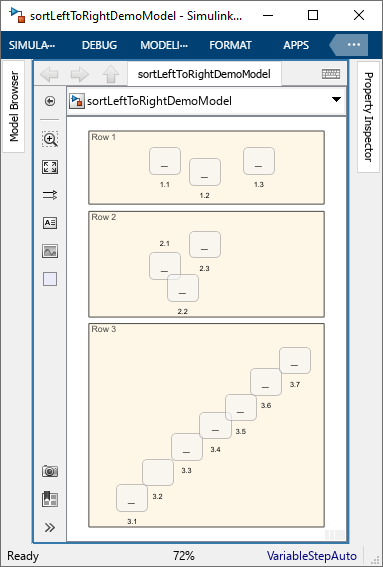Click the Up to Parent arrow
This screenshot has height=567, width=383.
[111, 74]
